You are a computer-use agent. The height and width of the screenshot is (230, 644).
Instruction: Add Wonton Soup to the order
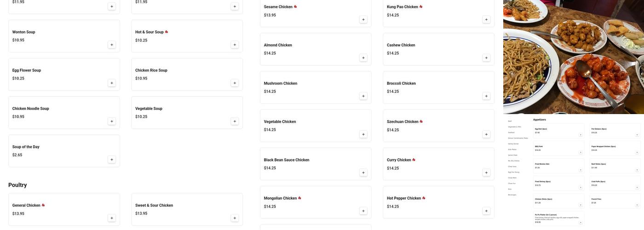(111, 45)
